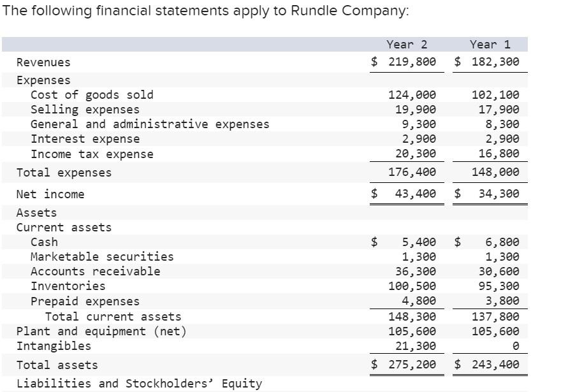The width and height of the screenshot is (561, 392).
Task: Click the 'Selling expenses' label
Action: (x=85, y=110)
